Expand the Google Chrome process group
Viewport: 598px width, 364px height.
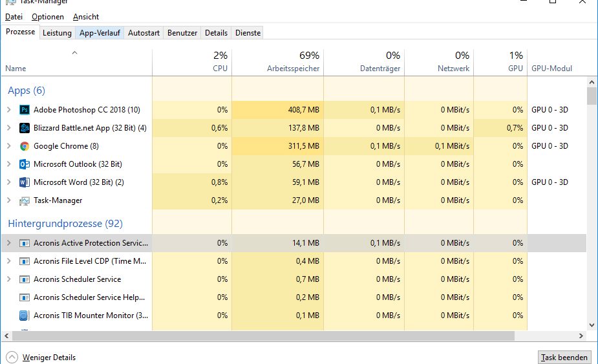[8, 146]
